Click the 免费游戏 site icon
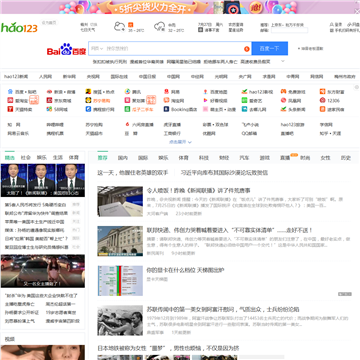Image resolution: width=360 pixels, height=360 pixels. coord(284,91)
